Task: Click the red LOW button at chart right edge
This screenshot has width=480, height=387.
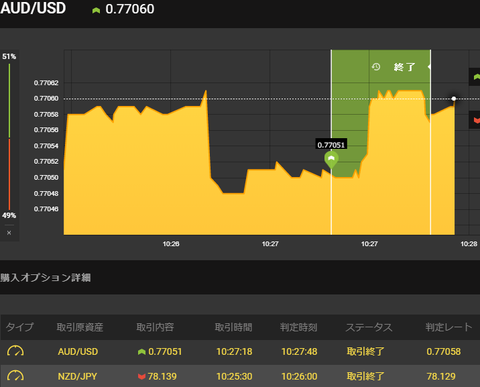Action: (475, 120)
